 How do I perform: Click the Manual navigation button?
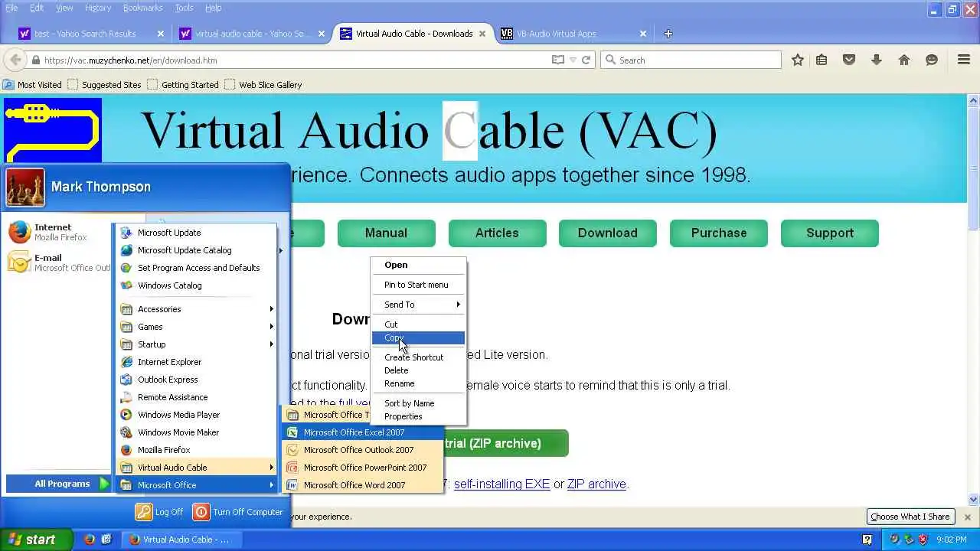coord(386,233)
